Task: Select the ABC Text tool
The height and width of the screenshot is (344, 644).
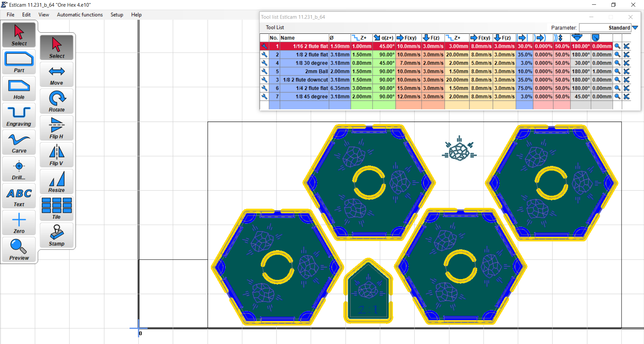Action: point(19,196)
